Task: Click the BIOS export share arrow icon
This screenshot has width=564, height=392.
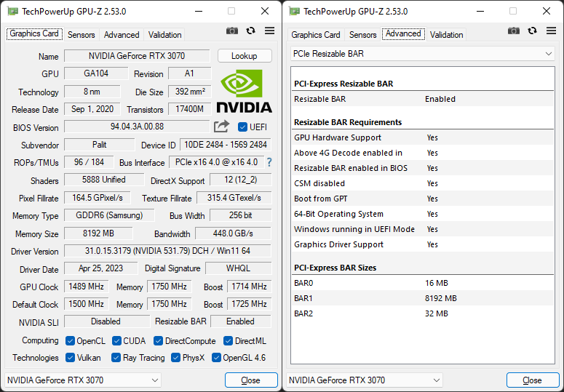Action: 221,127
